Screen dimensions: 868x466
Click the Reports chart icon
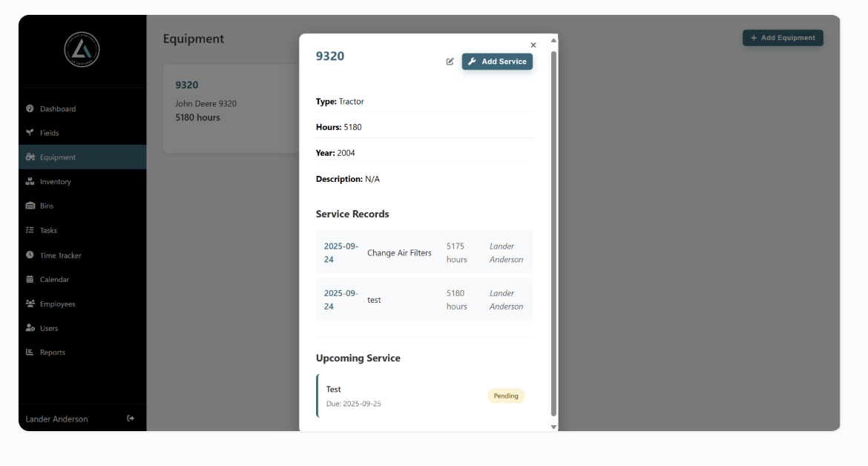pos(30,352)
